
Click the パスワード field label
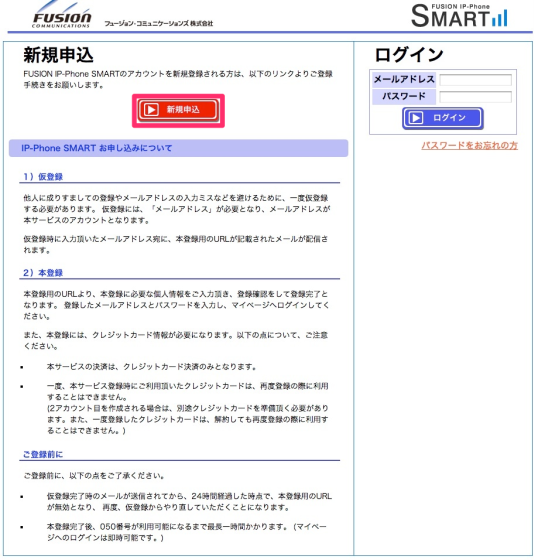pos(404,96)
